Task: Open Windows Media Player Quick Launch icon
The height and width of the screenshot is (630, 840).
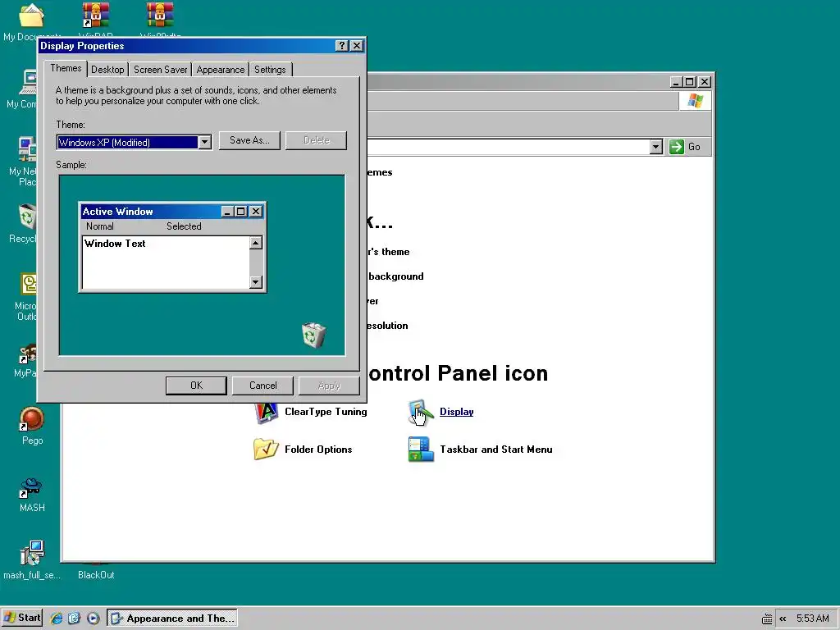Action: (x=93, y=618)
